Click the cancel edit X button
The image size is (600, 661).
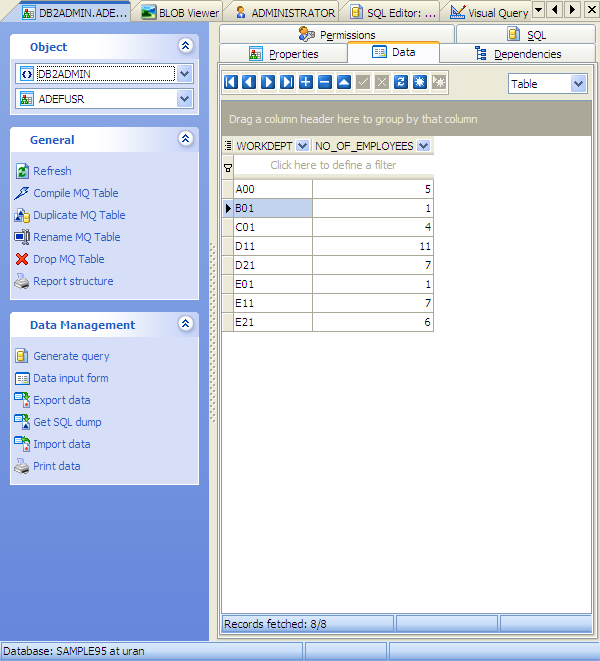382,82
